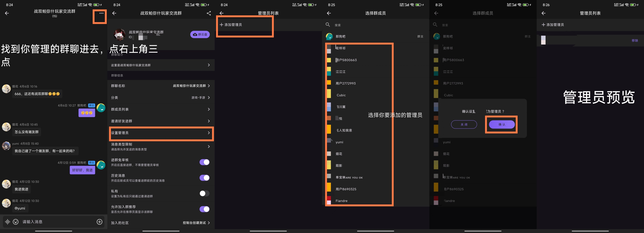
Task: Tap 那狗吧 avatar beside 10:27 emoji message
Action: tap(101, 108)
